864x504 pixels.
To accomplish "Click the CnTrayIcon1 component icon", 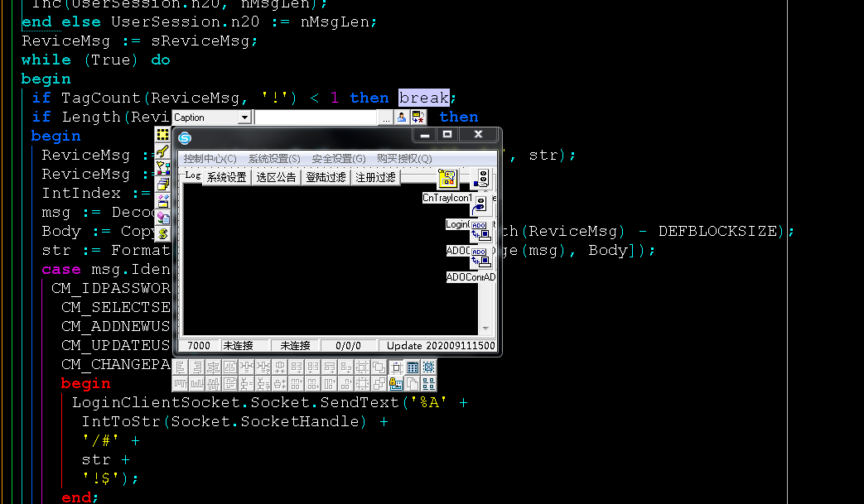I will (447, 179).
